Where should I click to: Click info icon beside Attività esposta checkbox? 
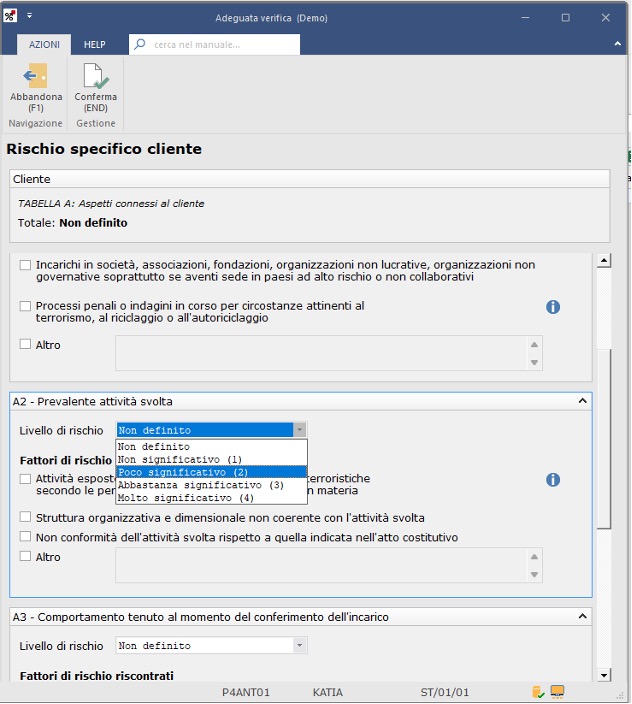coord(553,480)
